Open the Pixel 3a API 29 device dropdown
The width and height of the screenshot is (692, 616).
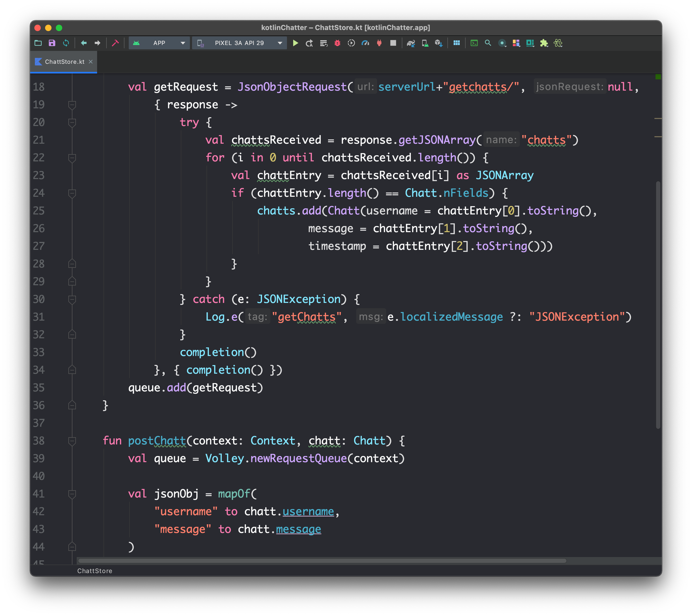click(x=239, y=43)
